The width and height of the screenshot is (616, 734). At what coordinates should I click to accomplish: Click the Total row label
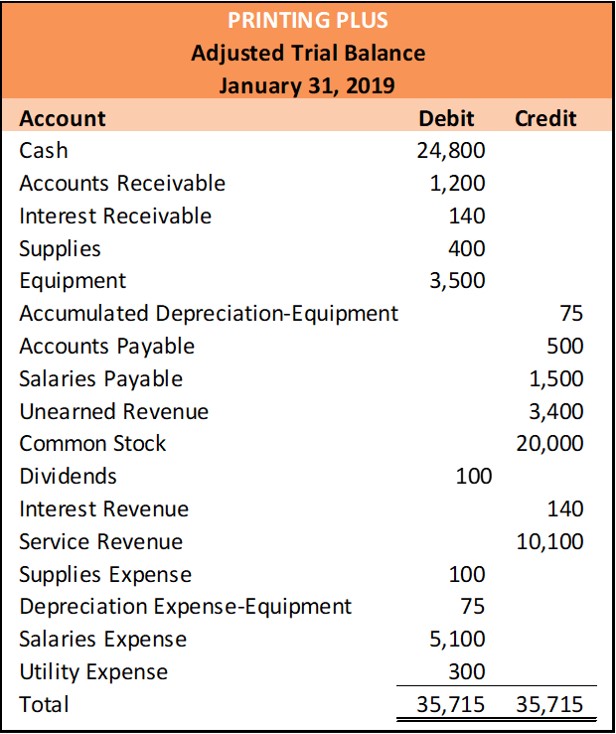pyautogui.click(x=44, y=704)
